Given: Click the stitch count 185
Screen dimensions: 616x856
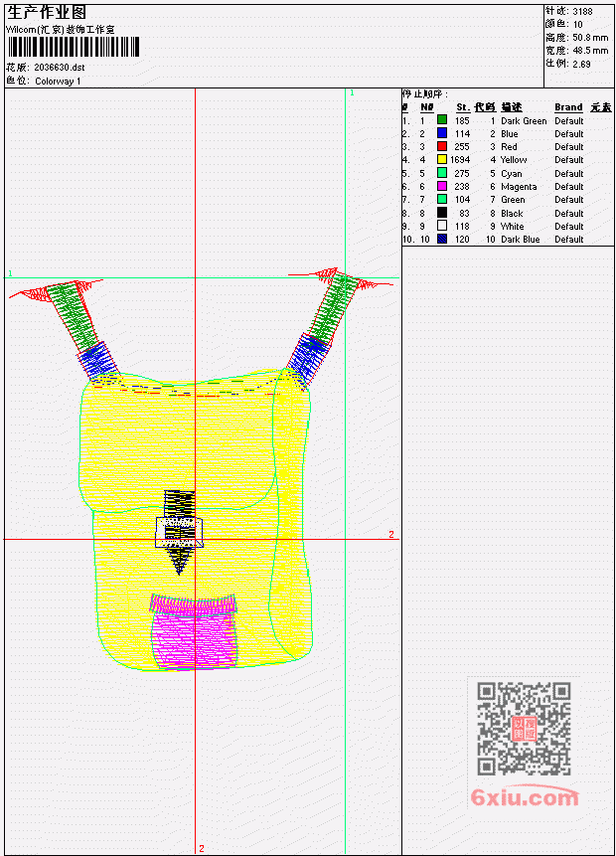Looking at the screenshot, I should pyautogui.click(x=462, y=120).
